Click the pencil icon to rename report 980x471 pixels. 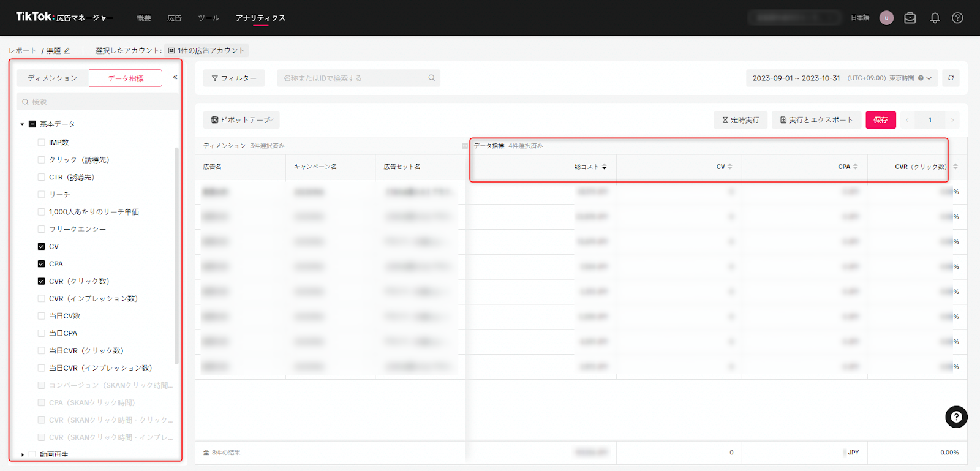67,51
